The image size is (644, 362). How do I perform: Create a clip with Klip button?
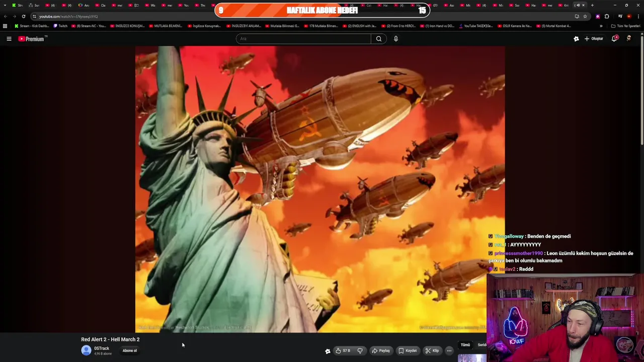point(432,351)
